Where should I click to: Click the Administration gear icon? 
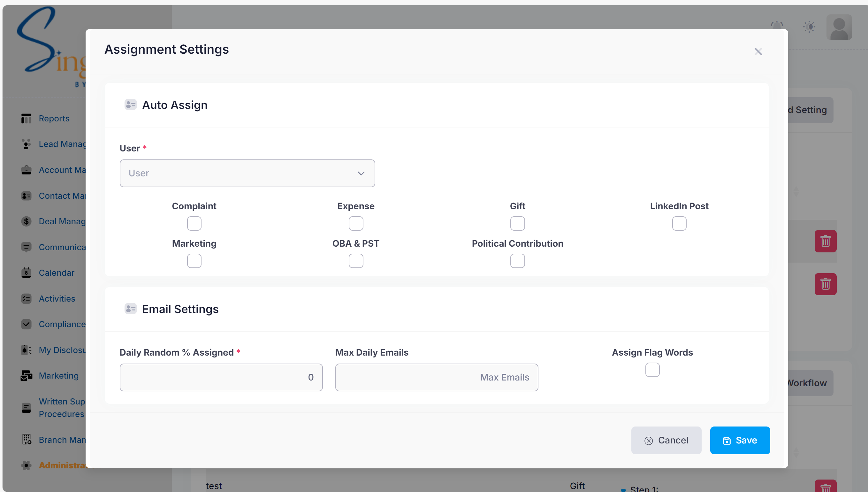pos(26,465)
